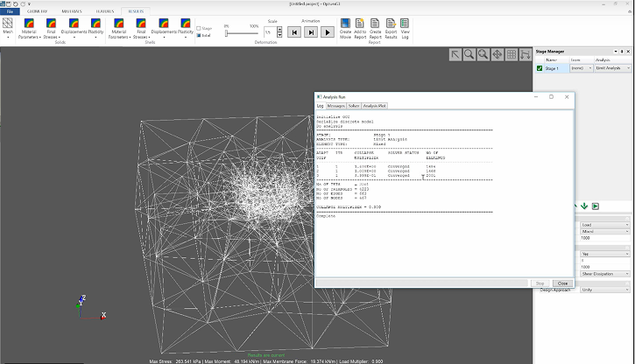The height and width of the screenshot is (364, 635).
Task: Open the Limit Analysis type dropdown
Action: click(613, 68)
